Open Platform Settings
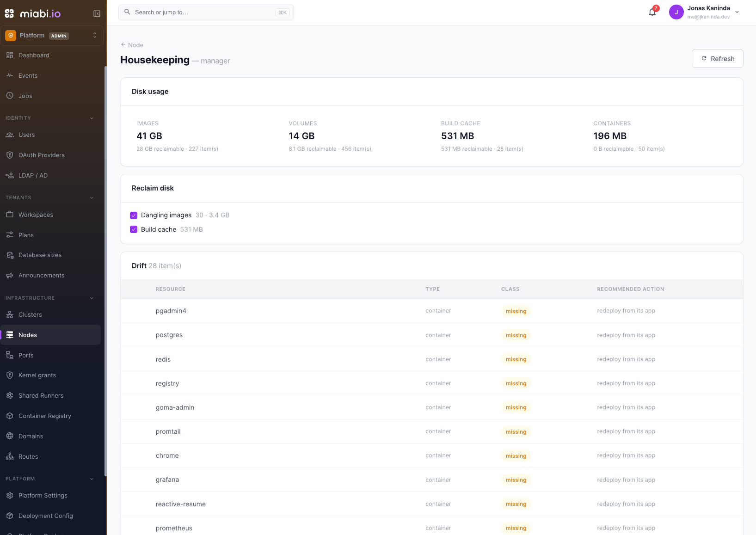Image resolution: width=756 pixels, height=535 pixels. (51, 496)
